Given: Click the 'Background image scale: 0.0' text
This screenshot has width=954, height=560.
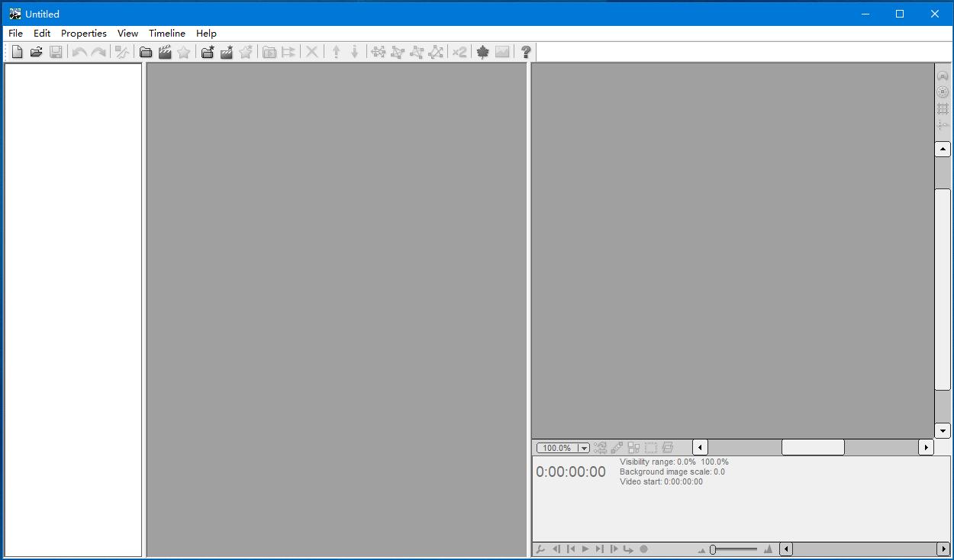Looking at the screenshot, I should coord(672,472).
